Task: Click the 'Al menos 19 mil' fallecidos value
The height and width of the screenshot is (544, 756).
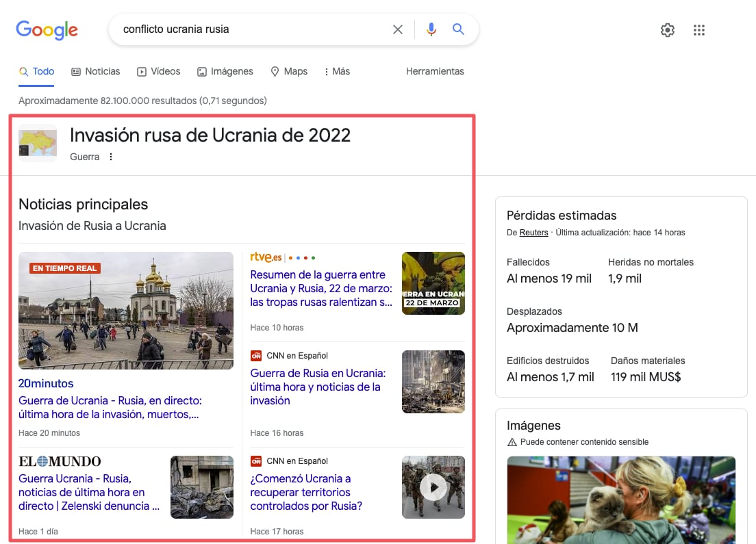Action: (x=549, y=279)
